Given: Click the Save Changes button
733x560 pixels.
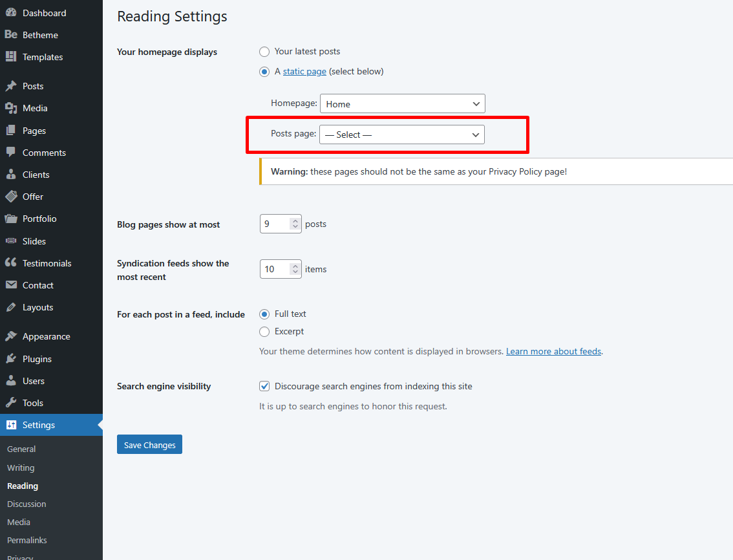Looking at the screenshot, I should tap(149, 445).
